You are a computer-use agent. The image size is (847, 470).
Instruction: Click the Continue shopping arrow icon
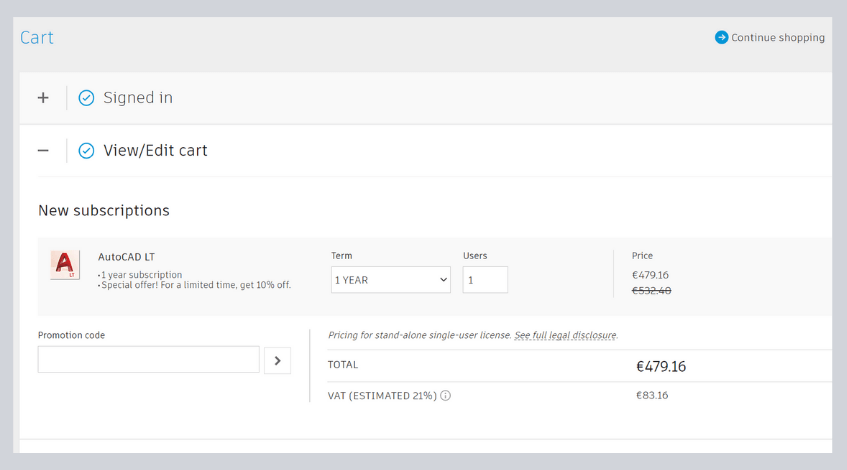721,38
